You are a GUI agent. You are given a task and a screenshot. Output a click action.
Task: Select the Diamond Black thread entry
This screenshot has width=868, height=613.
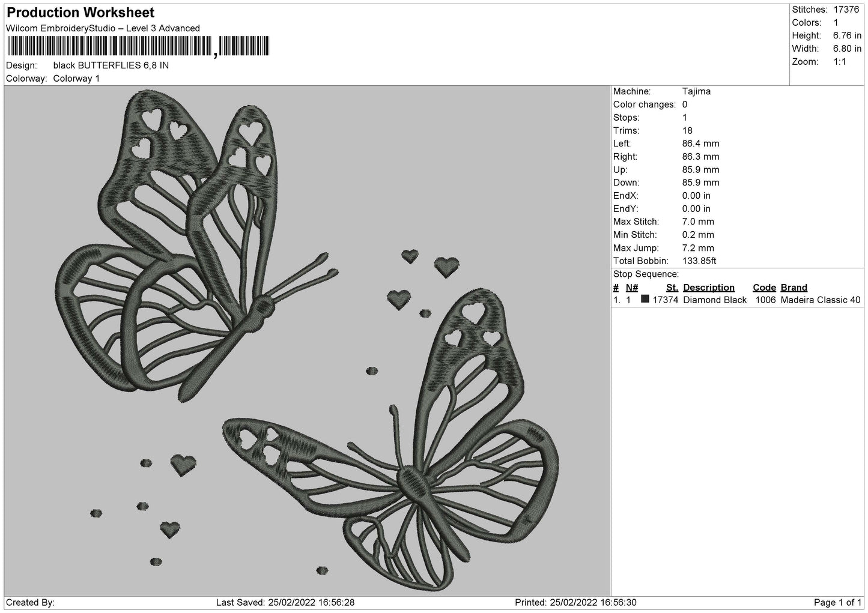click(715, 300)
